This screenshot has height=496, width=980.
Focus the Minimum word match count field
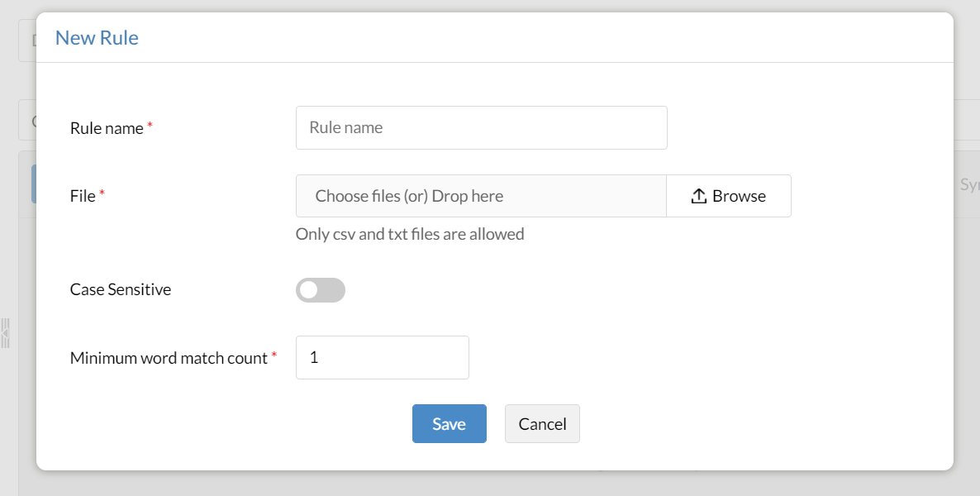pos(382,358)
